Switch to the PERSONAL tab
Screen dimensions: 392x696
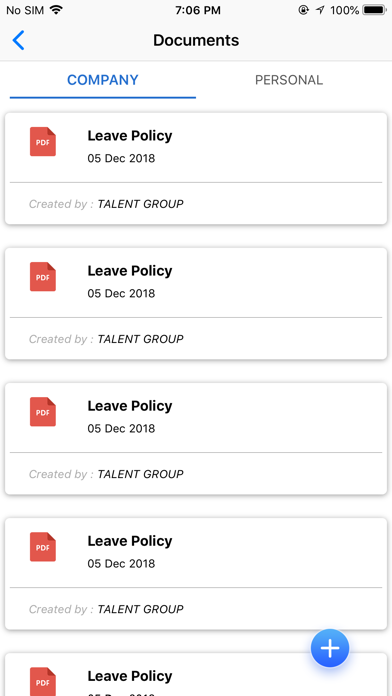[289, 80]
